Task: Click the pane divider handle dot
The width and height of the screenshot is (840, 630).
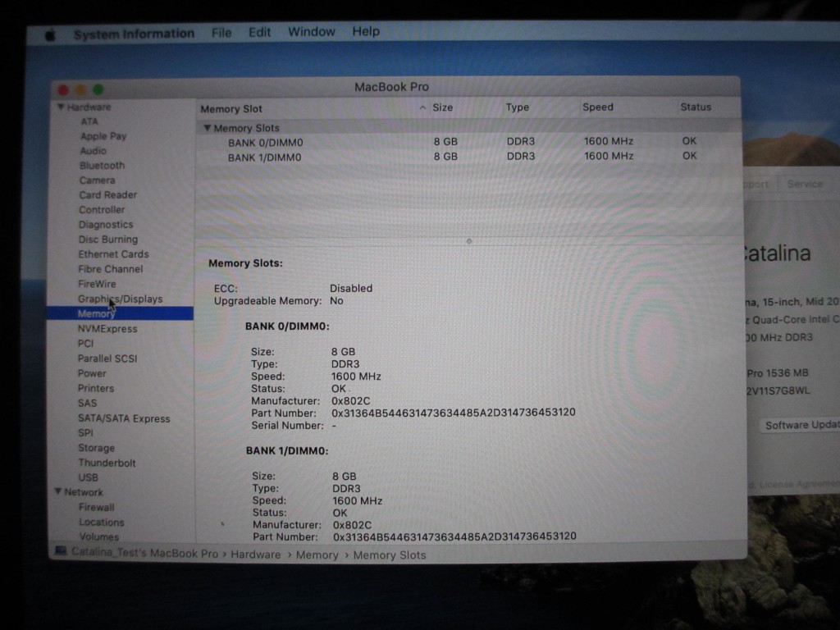Action: click(469, 242)
